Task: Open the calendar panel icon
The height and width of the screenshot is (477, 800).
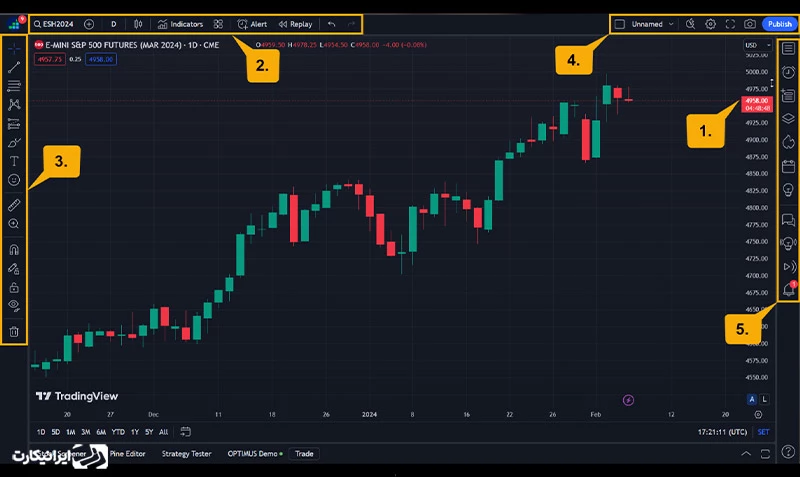Action: pyautogui.click(x=788, y=166)
